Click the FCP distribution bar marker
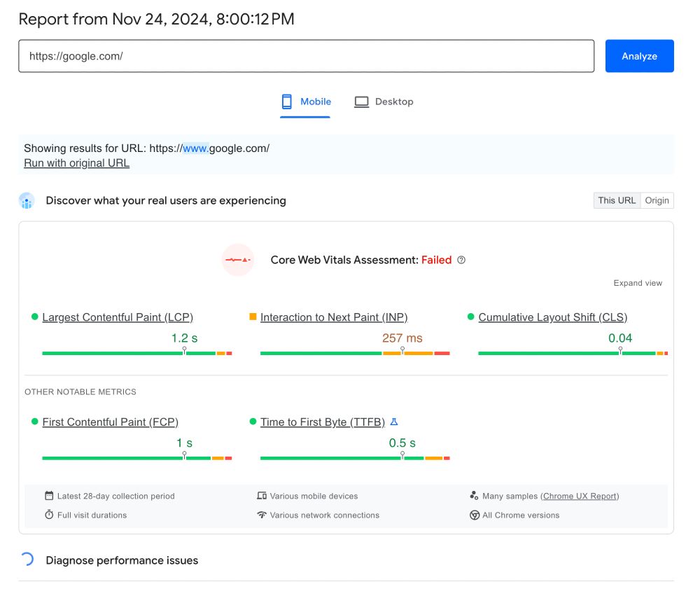 coord(184,456)
